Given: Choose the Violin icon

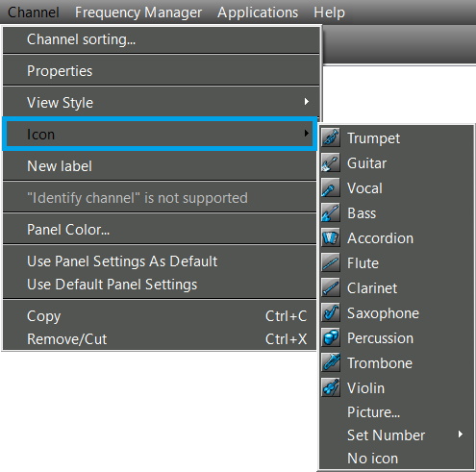Looking at the screenshot, I should [x=331, y=388].
